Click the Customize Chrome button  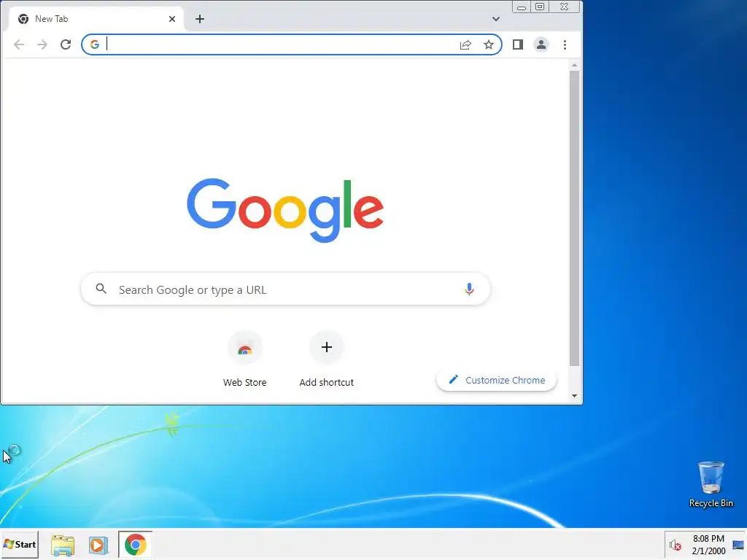(x=496, y=380)
